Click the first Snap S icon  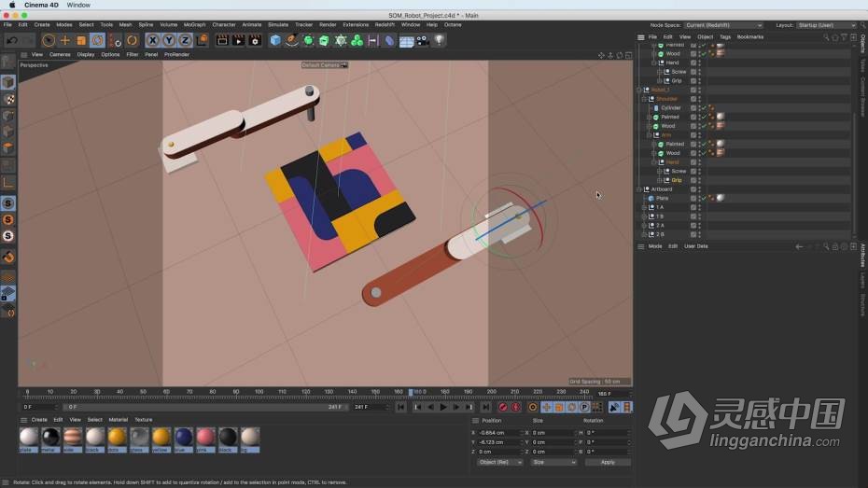coord(8,203)
